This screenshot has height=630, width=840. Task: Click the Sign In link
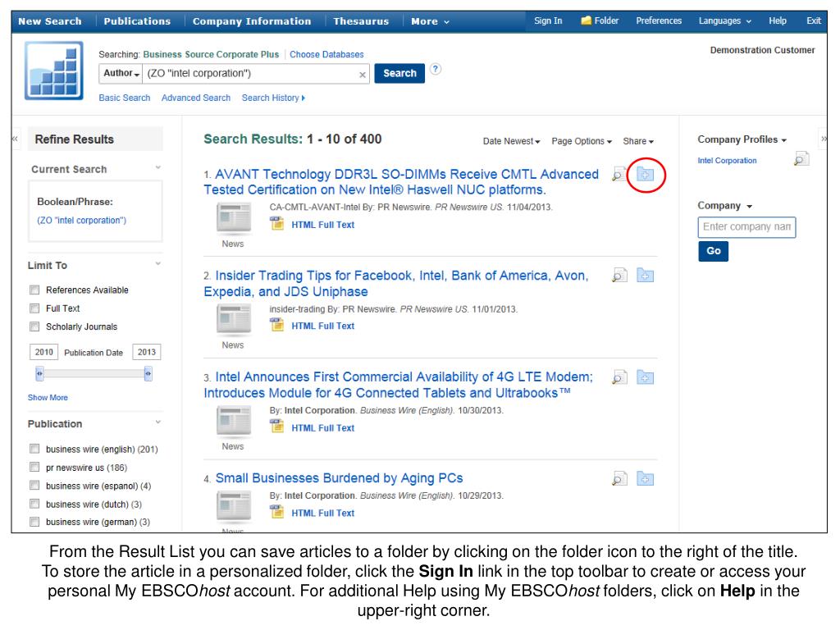tap(548, 21)
